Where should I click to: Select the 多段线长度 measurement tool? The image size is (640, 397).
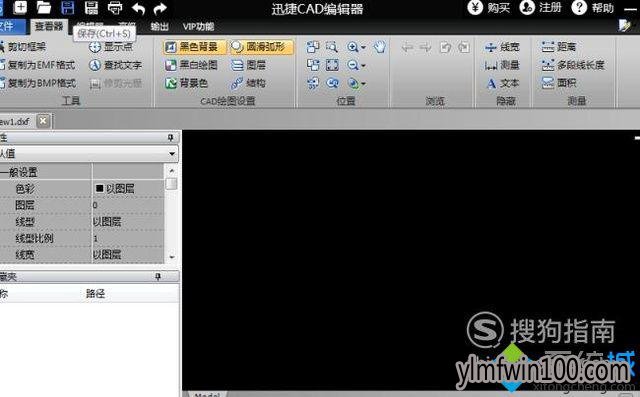click(573, 64)
